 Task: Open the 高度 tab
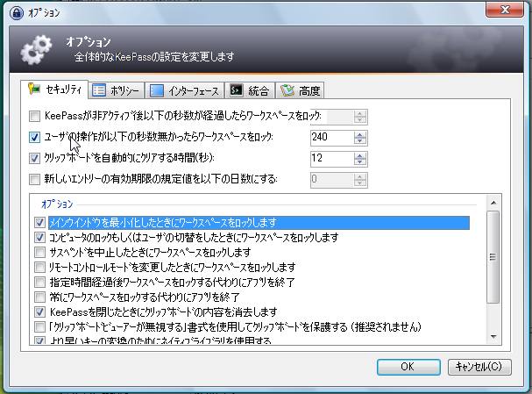pos(300,90)
